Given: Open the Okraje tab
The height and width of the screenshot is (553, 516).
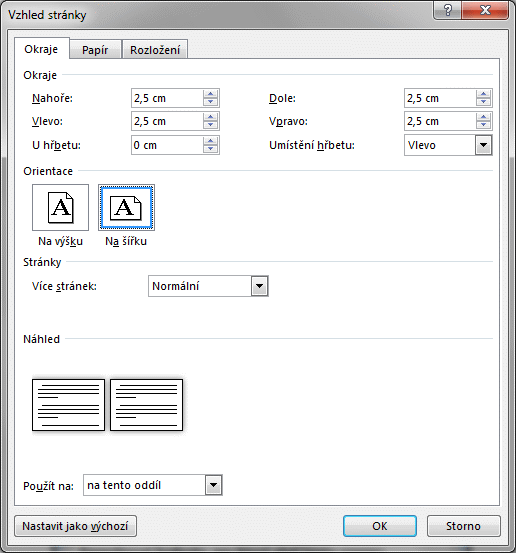Looking at the screenshot, I should [x=41, y=49].
